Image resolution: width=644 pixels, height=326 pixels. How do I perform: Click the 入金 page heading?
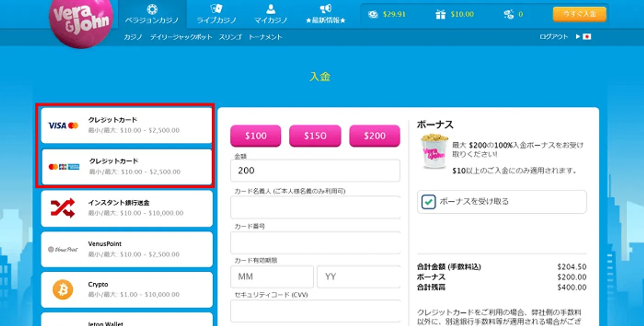320,77
